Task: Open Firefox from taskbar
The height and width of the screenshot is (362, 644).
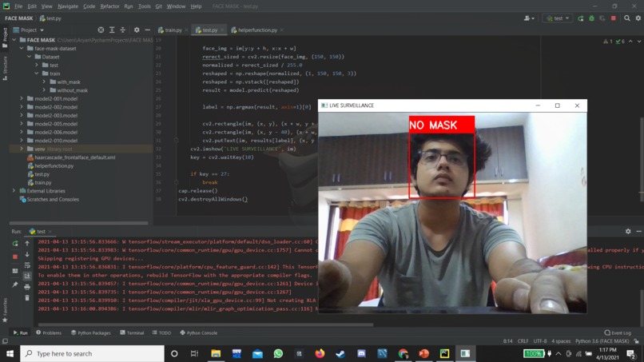Action: [x=320, y=353]
